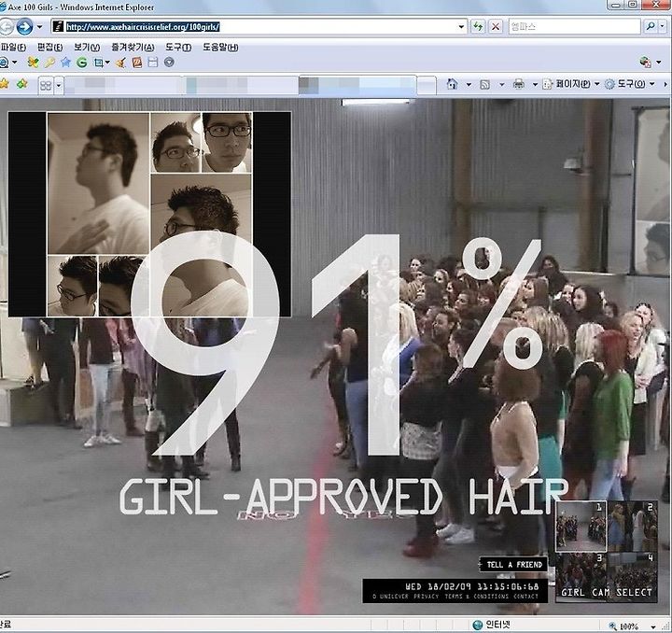Image resolution: width=672 pixels, height=633 pixels.
Task: Click the Print printer icon
Action: coord(519,84)
